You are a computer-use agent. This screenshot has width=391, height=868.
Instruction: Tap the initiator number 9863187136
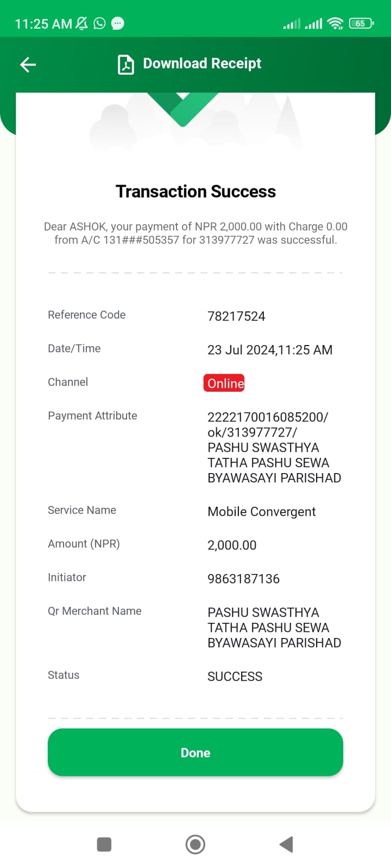[243, 579]
